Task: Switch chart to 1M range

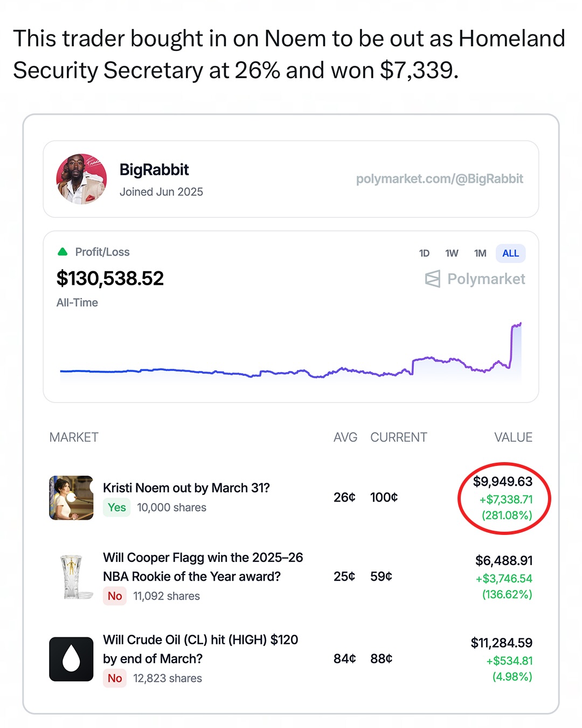Action: pos(480,253)
